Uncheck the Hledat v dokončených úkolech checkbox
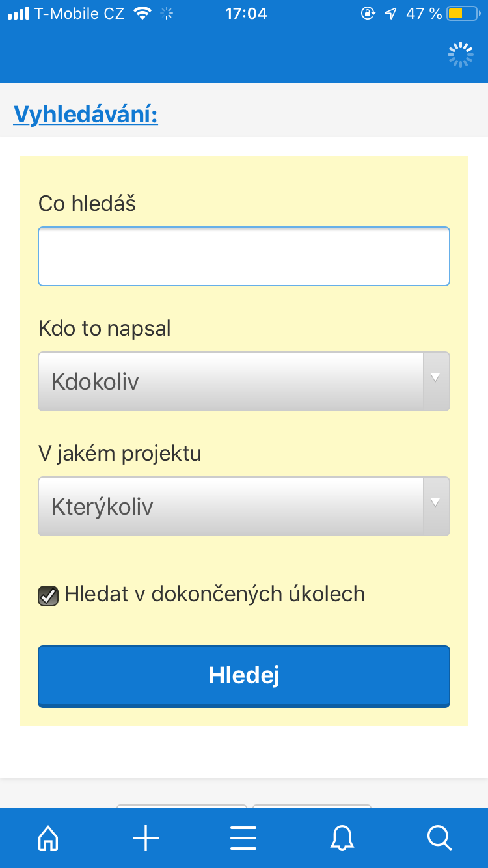The width and height of the screenshot is (488, 868). point(48,595)
